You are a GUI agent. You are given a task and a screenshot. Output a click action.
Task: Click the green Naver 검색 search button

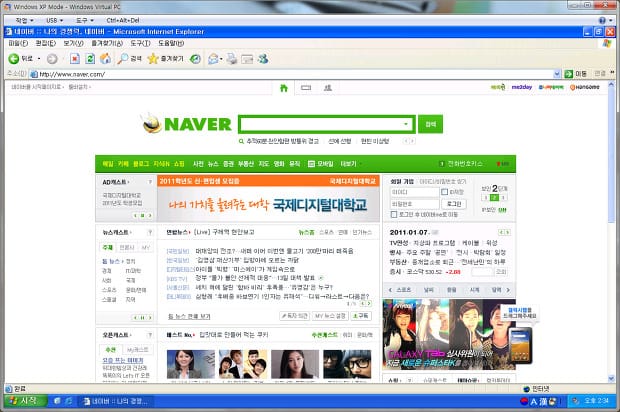point(430,124)
